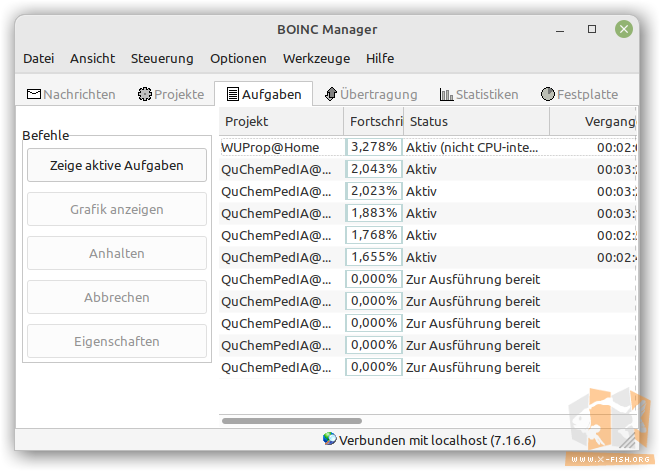Open the Optionen menu
The image size is (660, 471).
click(x=238, y=59)
